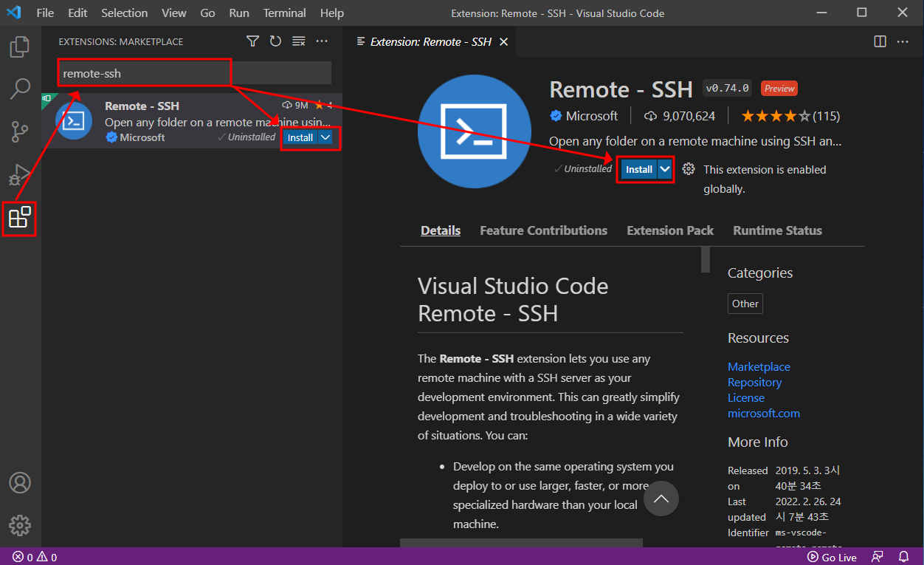The width and height of the screenshot is (924, 565).
Task: Open the Explorer view in activity bar
Action: [20, 47]
